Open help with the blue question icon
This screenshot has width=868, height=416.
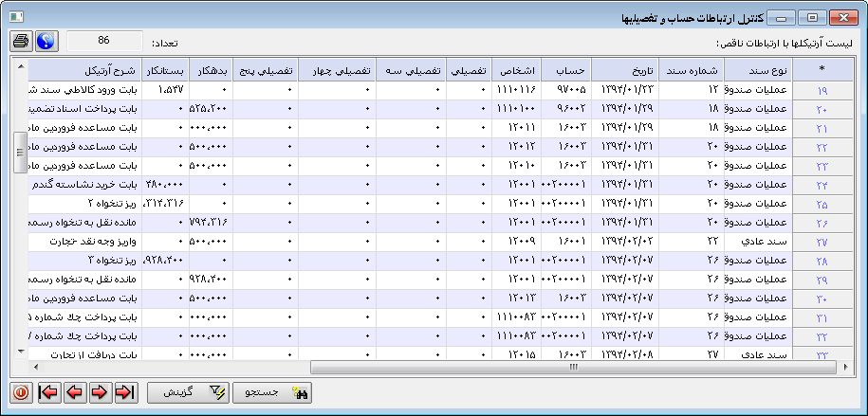[46, 42]
